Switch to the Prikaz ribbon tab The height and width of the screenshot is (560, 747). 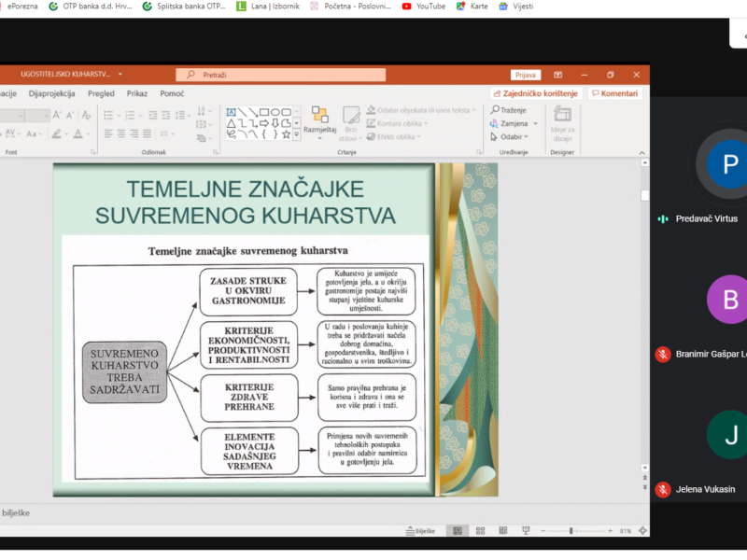[136, 93]
